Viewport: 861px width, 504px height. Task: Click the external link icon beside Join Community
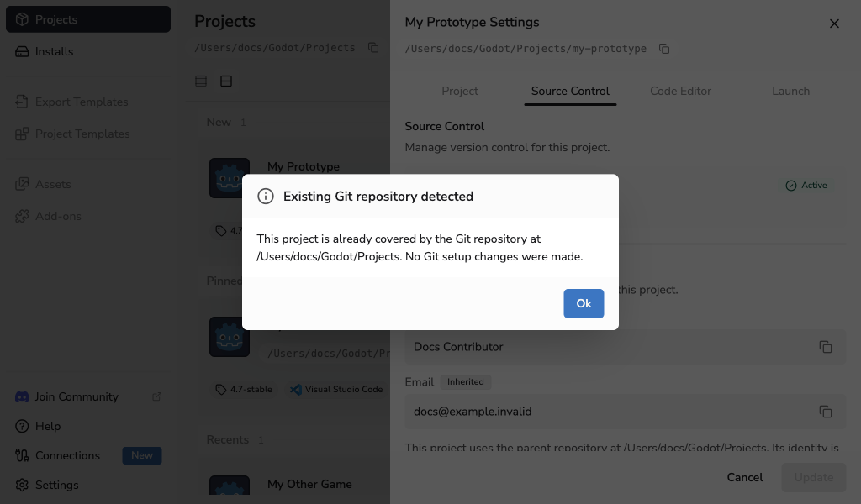coord(156,396)
